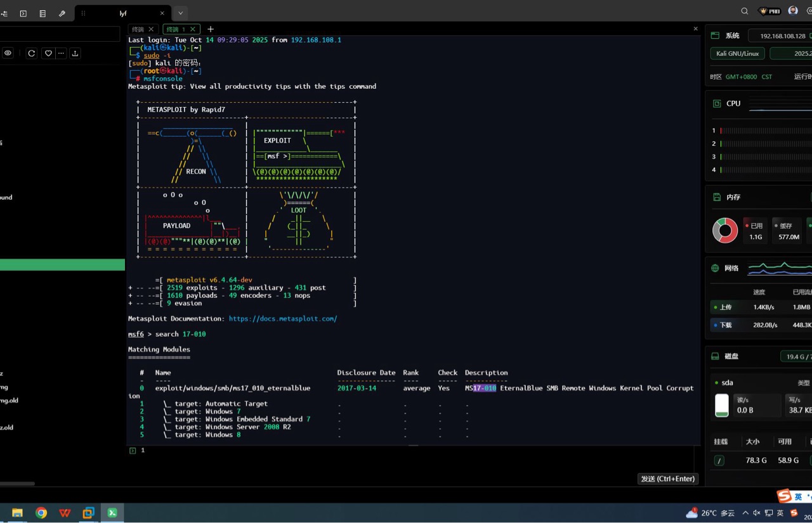The height and width of the screenshot is (523, 812).
Task: Open the Metasploit docs URL link
Action: pos(283,319)
